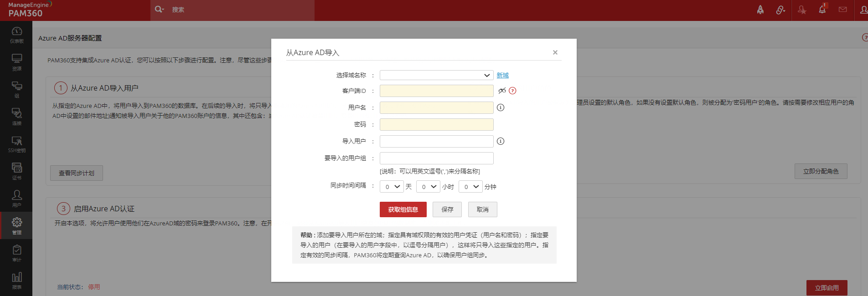The height and width of the screenshot is (296, 868).
Task: Click the user with star icon
Action: tap(802, 10)
